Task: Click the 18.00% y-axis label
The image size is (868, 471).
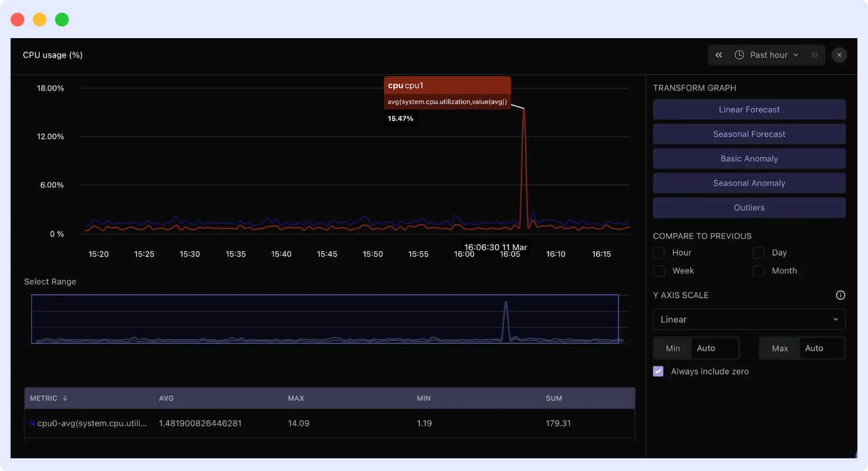Action: [50, 88]
